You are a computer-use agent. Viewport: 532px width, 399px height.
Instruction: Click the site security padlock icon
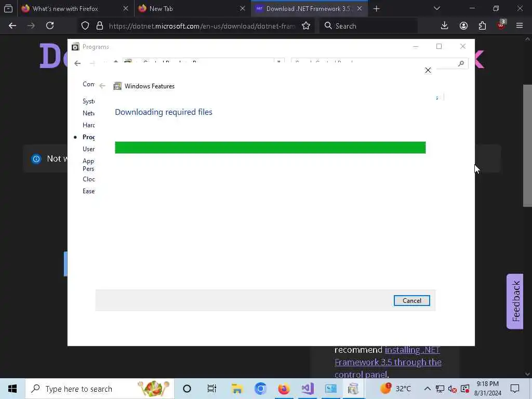coord(99,26)
